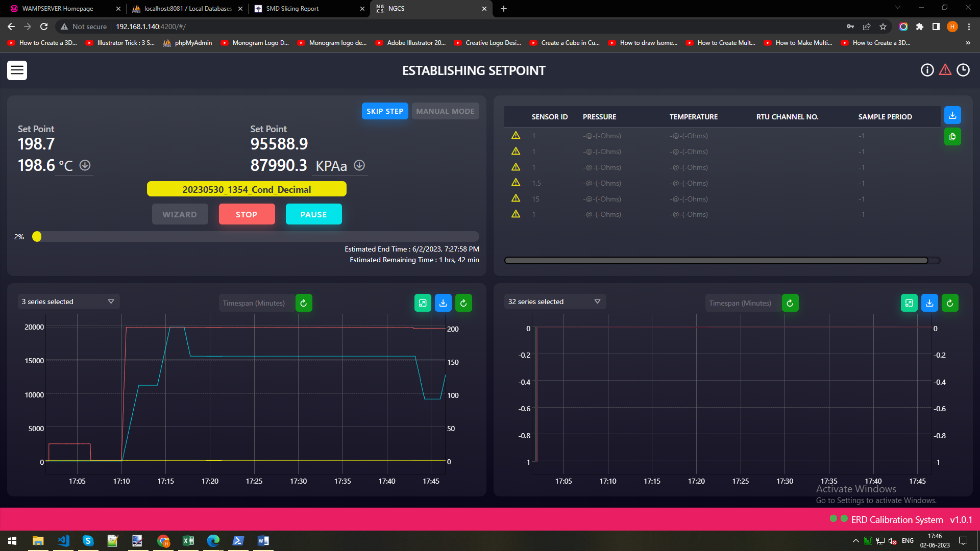This screenshot has width=980, height=551.
Task: Click pressure setpoint down-arrow icon
Action: (359, 165)
